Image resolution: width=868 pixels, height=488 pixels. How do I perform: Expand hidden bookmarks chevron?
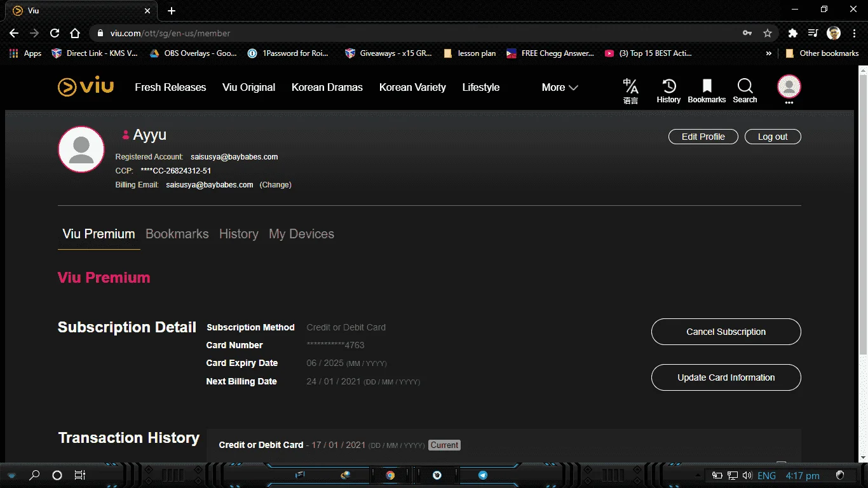pyautogui.click(x=769, y=53)
